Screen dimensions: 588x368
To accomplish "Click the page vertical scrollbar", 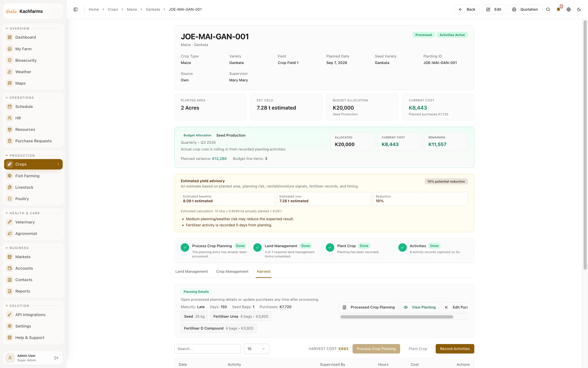I will pyautogui.click(x=585, y=145).
